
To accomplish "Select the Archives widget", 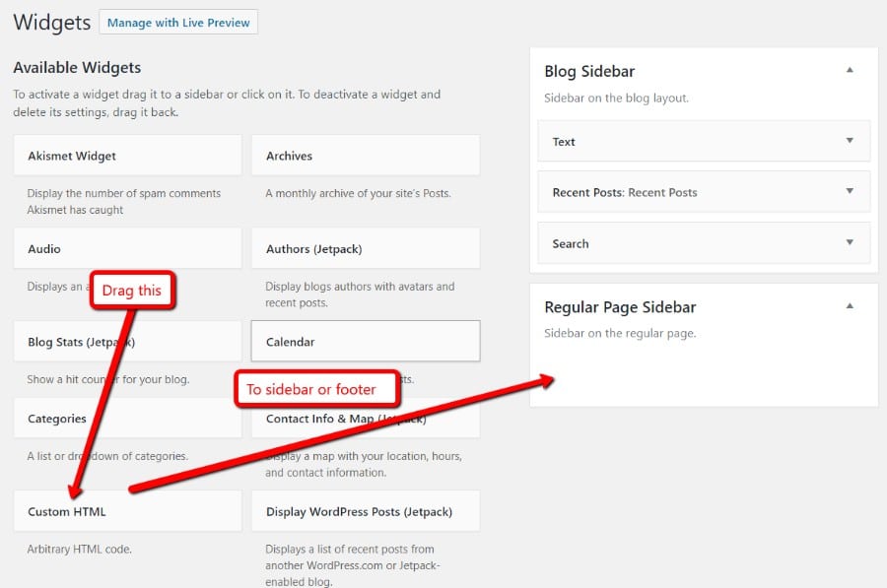I will pos(365,155).
